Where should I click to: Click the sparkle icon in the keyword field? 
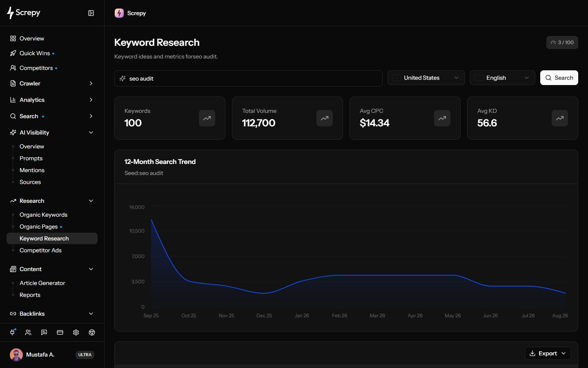(x=122, y=79)
